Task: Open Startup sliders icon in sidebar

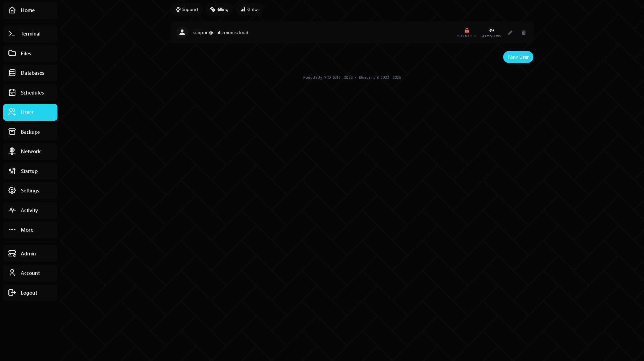Action: (x=12, y=171)
